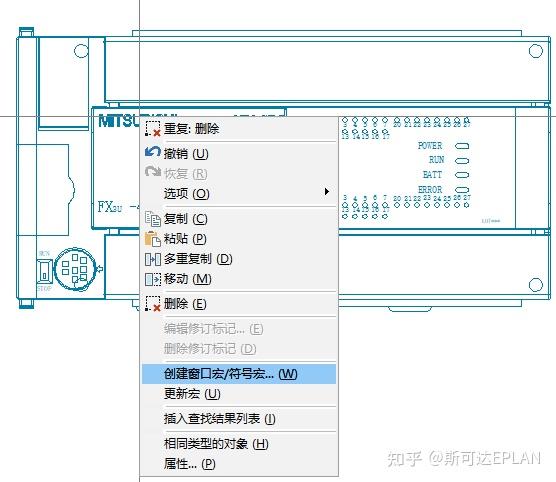
Task: Click the MITSUBISHI label on the PLC graphic
Action: 120,121
